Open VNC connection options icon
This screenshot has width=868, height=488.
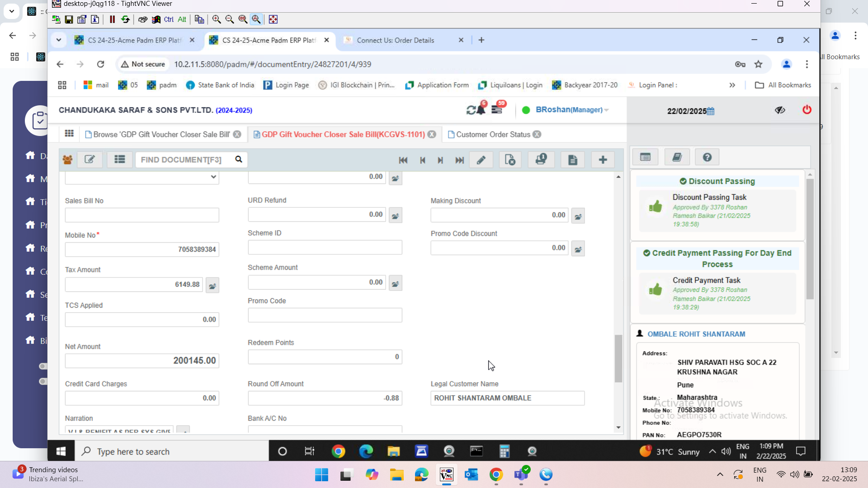click(82, 19)
